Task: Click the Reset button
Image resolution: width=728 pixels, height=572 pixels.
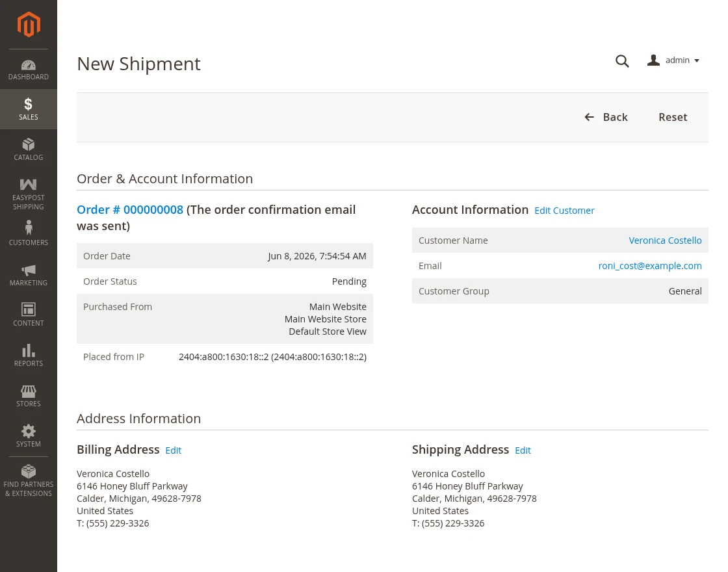Action: pyautogui.click(x=673, y=117)
